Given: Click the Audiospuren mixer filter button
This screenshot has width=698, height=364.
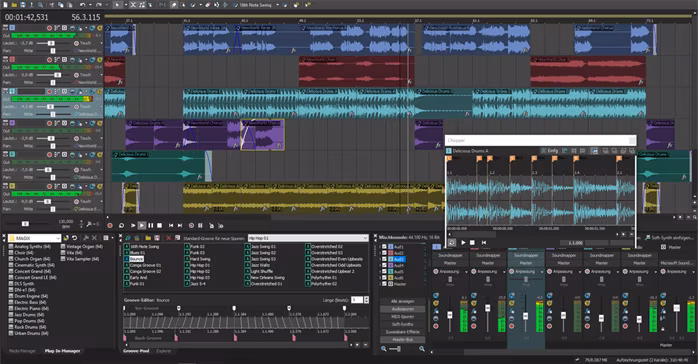Looking at the screenshot, I should tap(402, 309).
